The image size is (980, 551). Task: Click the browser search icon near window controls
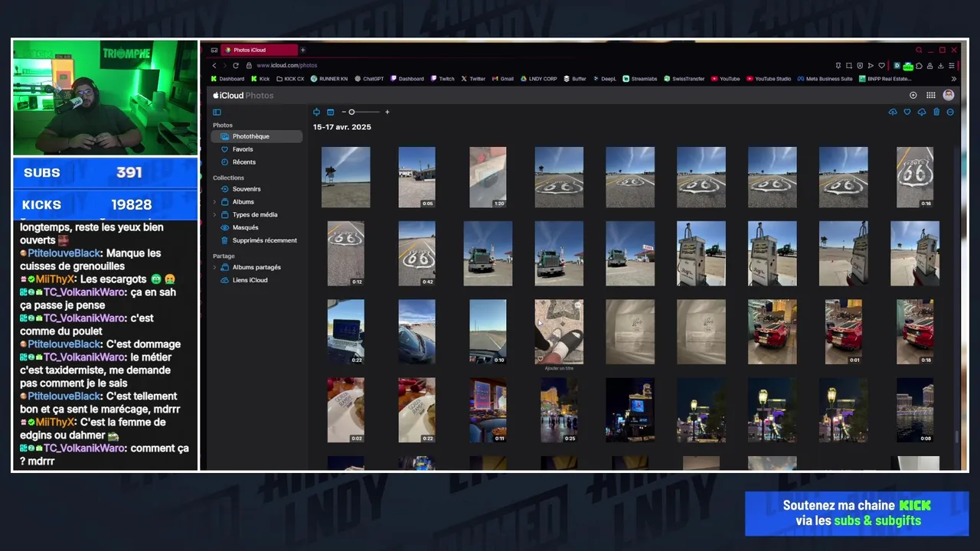[919, 50]
